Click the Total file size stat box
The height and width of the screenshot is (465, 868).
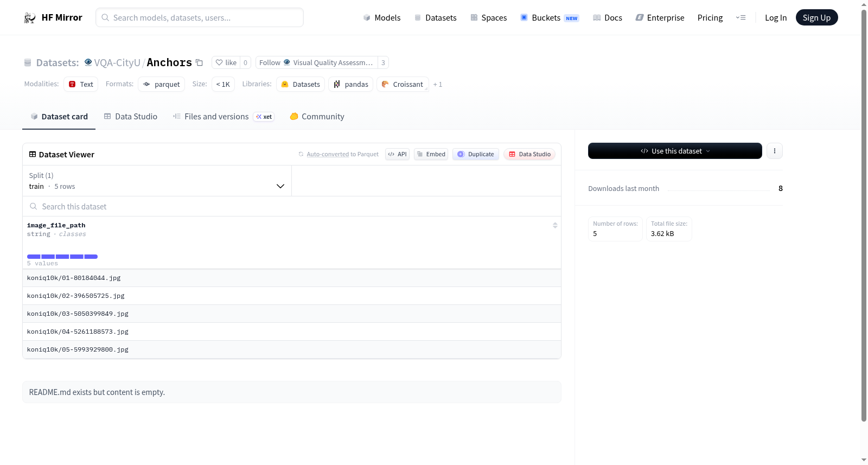(x=669, y=229)
